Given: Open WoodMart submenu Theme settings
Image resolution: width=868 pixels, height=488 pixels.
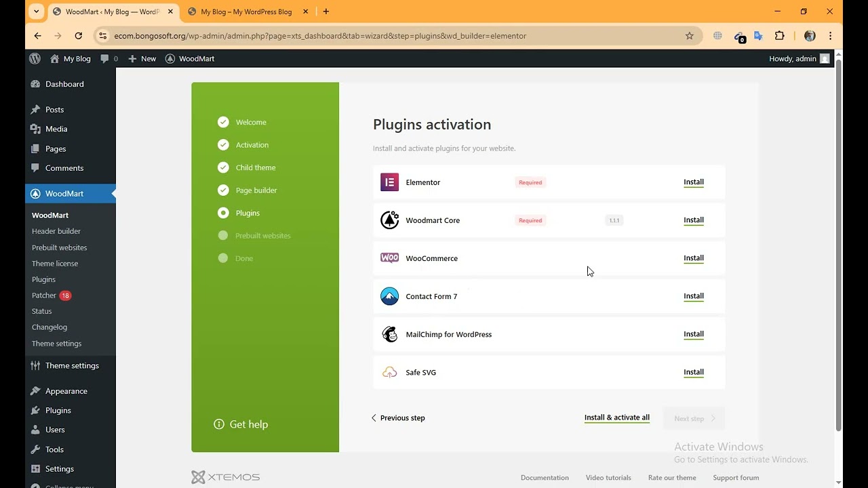Looking at the screenshot, I should [x=57, y=344].
